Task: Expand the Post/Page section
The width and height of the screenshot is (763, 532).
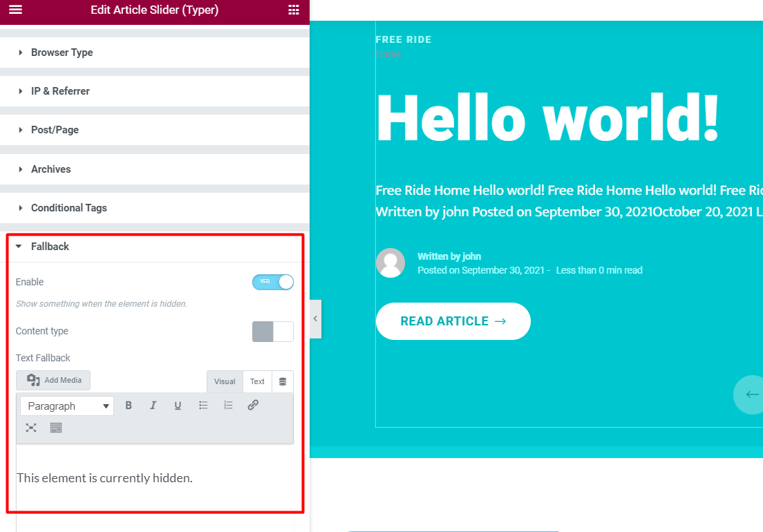Action: click(155, 130)
